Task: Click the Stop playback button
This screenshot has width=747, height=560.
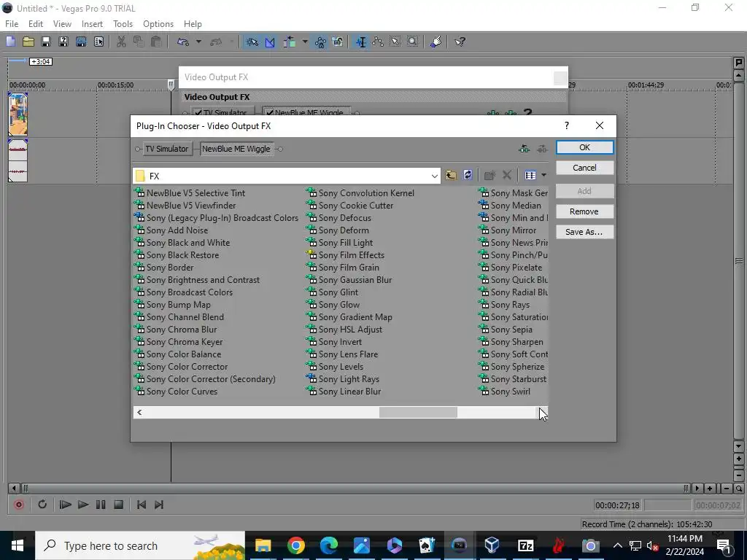Action: point(119,505)
